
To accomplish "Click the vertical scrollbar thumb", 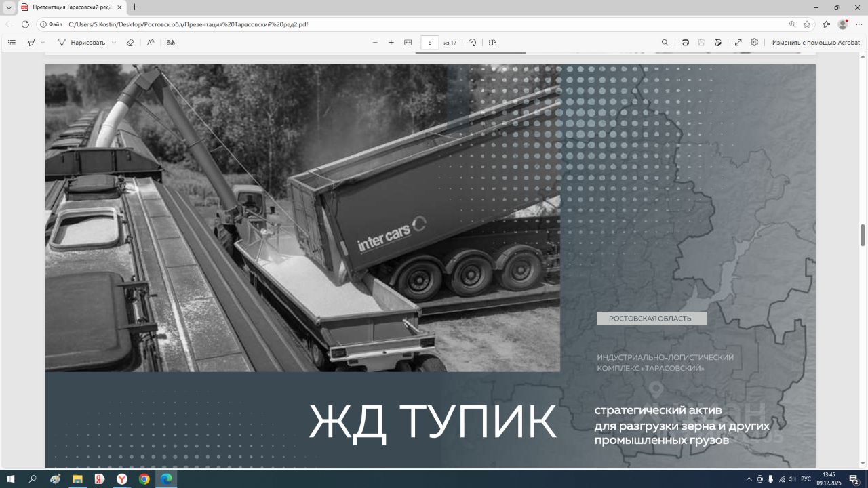I will tap(863, 235).
